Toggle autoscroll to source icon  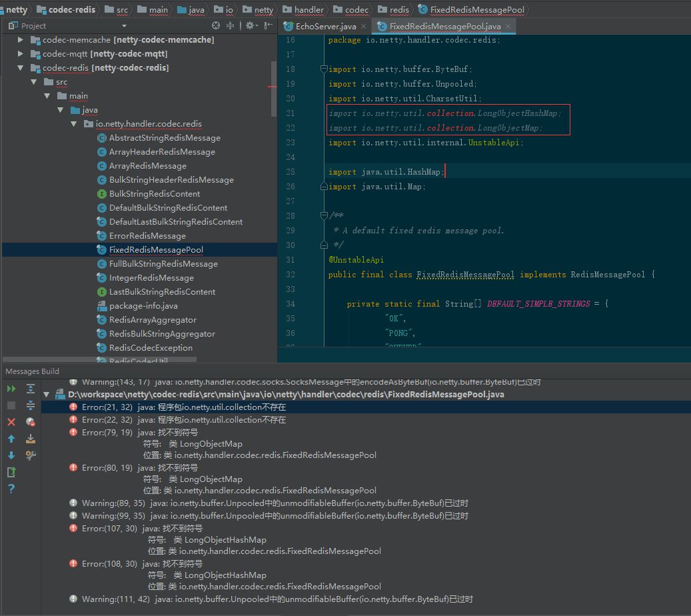tap(11, 472)
